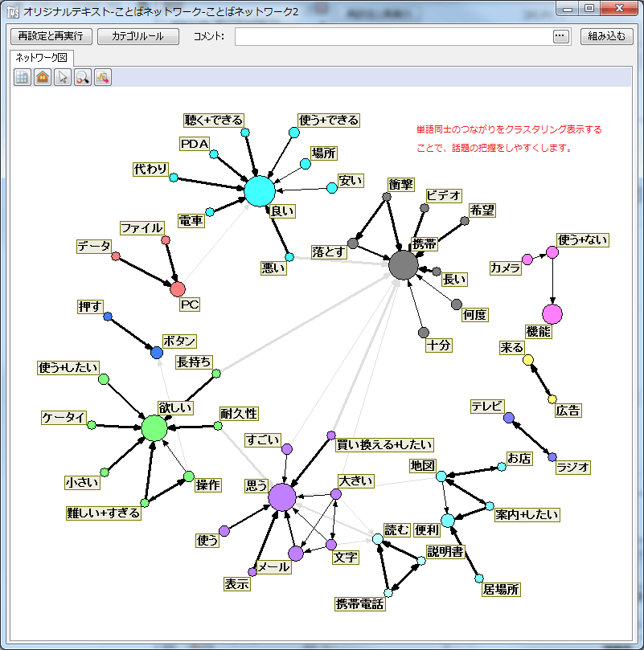Select the grid layout tool icon
The height and width of the screenshot is (650, 644).
(22, 77)
